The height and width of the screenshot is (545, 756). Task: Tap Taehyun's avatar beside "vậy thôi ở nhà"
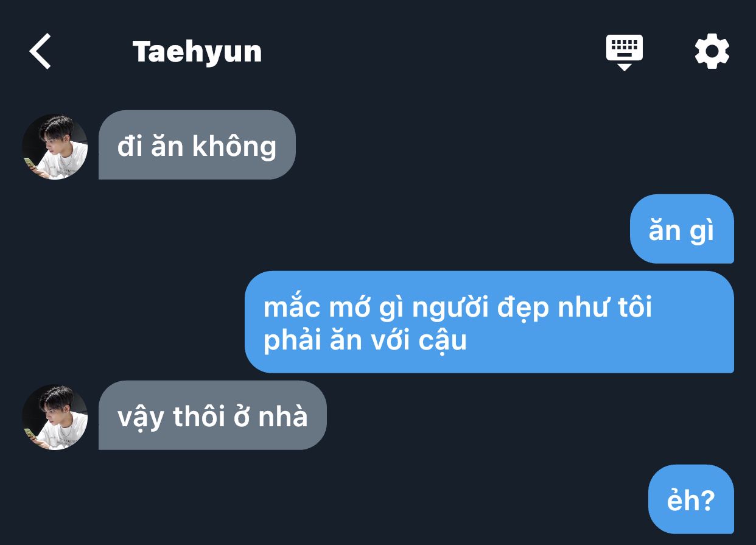point(55,417)
